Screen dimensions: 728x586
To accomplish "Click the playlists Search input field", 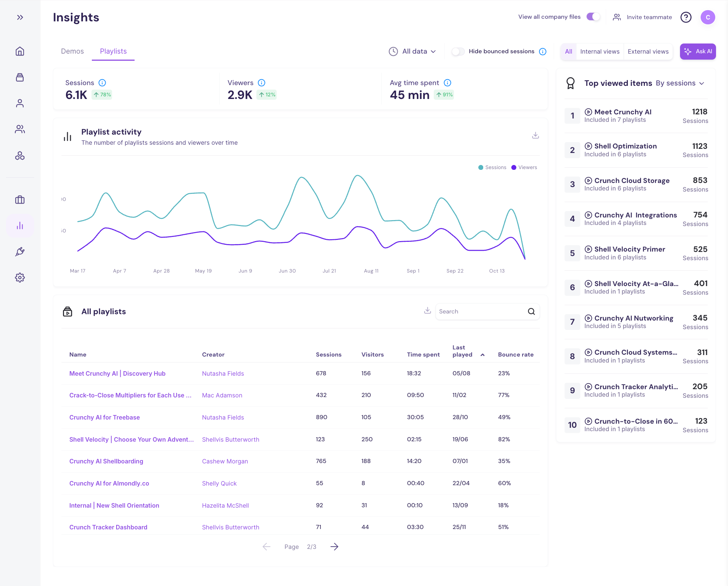I will pyautogui.click(x=481, y=312).
